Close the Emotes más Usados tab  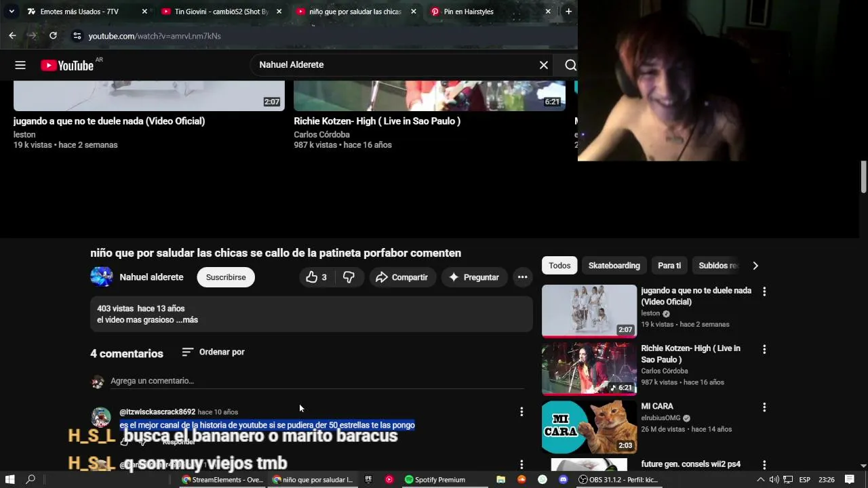[x=144, y=12]
